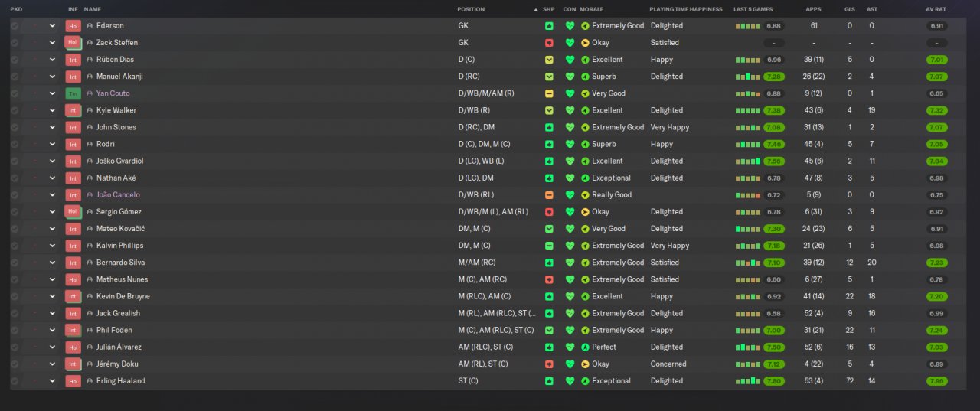Sort by PLAYING TIME HAPPINESS column header
The width and height of the screenshot is (980, 411).
click(x=685, y=9)
